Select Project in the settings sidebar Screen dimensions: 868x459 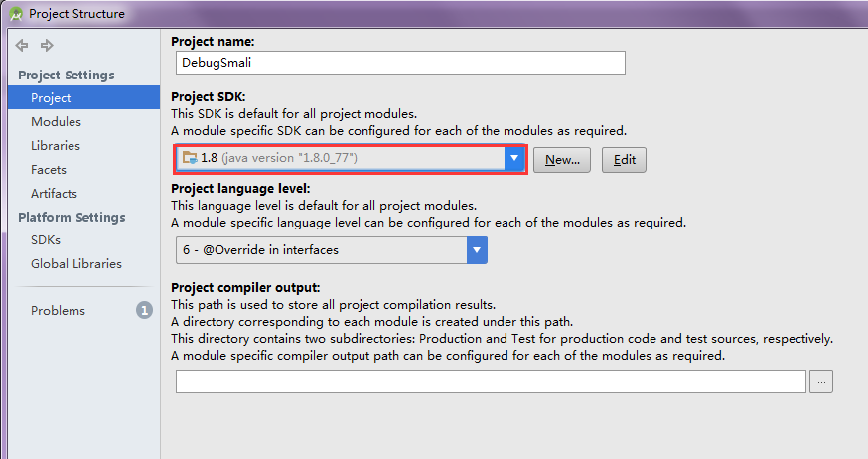coord(51,98)
